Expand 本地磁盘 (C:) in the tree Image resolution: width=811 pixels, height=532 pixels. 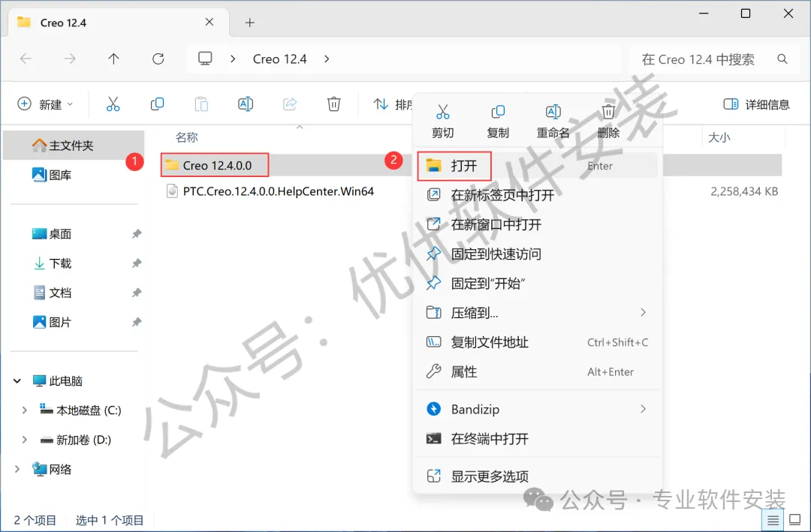coord(24,410)
